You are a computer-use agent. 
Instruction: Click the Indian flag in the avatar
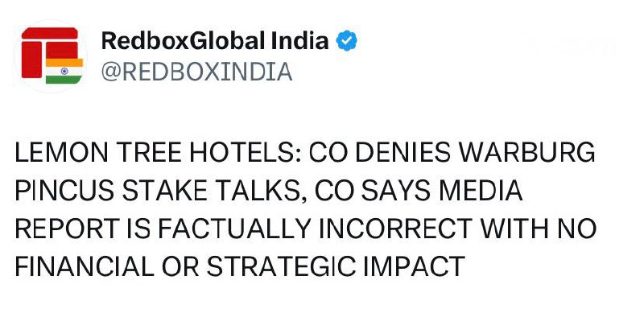pyautogui.click(x=64, y=71)
